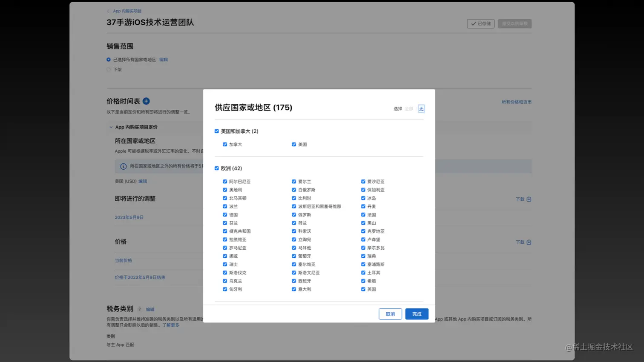The height and width of the screenshot is (362, 644).
Task: Toggle the 白俄罗斯 checkbox
Action: click(294, 190)
